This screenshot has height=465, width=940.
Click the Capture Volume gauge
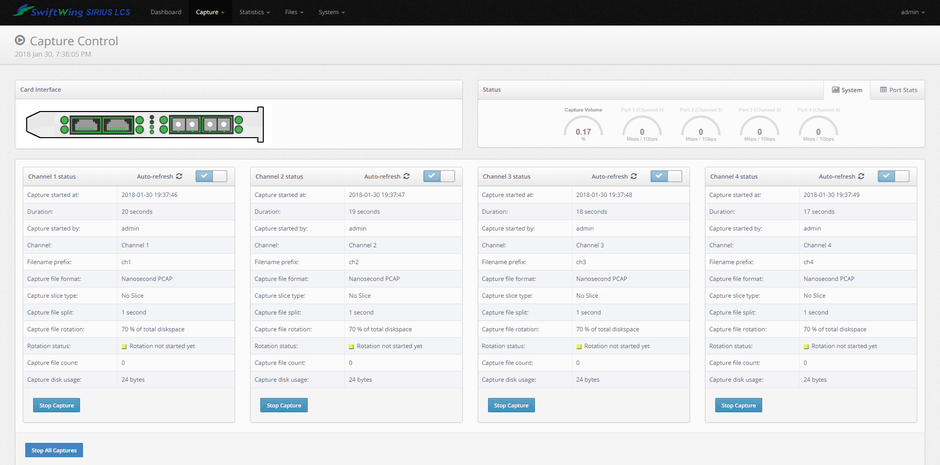(x=583, y=128)
